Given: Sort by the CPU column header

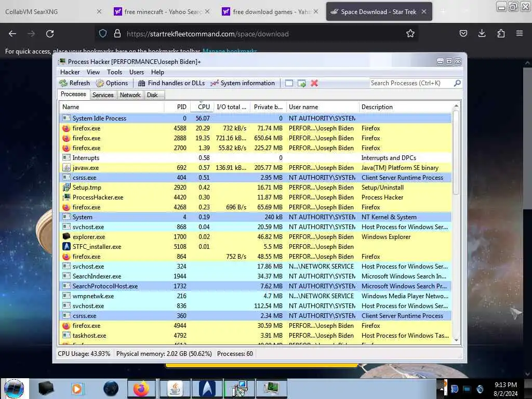Looking at the screenshot, I should pyautogui.click(x=202, y=107).
